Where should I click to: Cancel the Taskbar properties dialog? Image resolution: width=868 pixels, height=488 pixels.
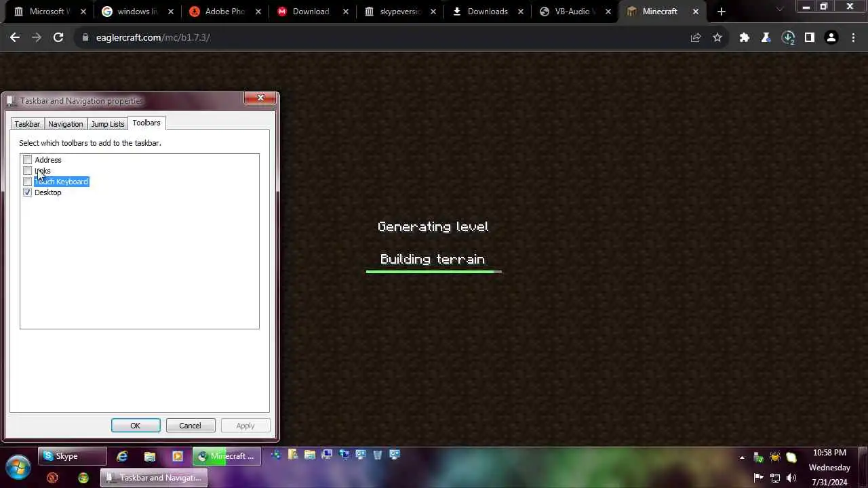190,426
